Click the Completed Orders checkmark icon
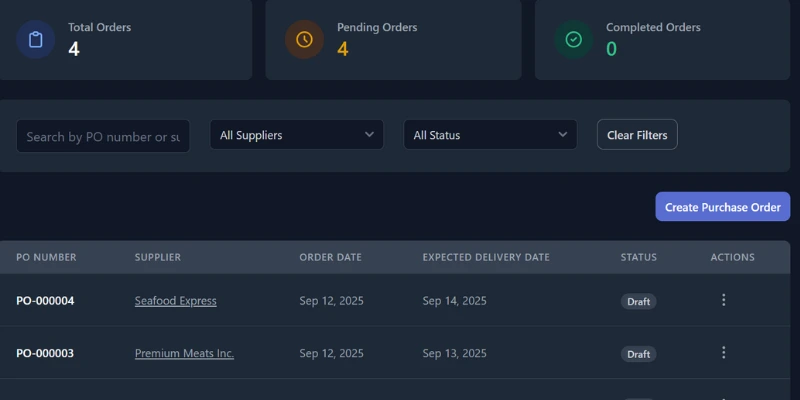 tap(574, 40)
